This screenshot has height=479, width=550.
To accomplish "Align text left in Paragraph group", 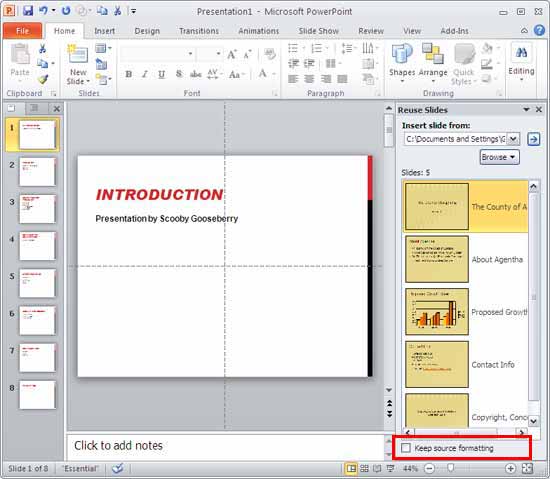I will 293,79.
